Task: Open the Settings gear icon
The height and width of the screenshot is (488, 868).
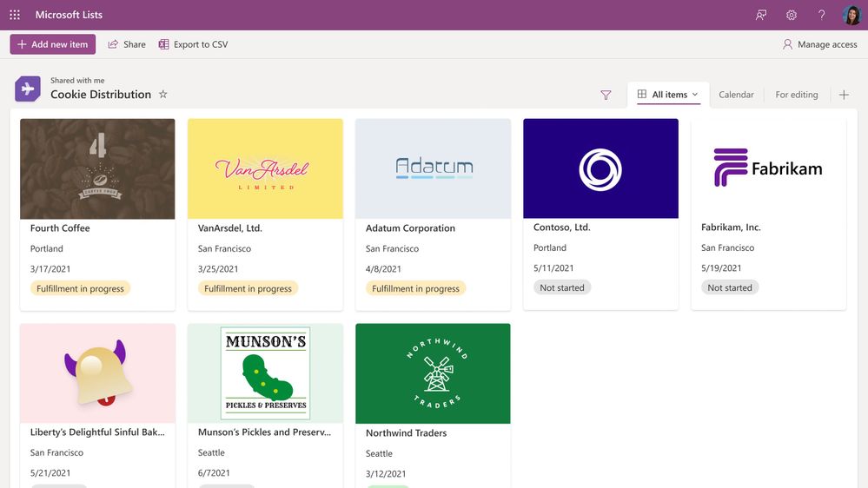Action: tap(792, 15)
